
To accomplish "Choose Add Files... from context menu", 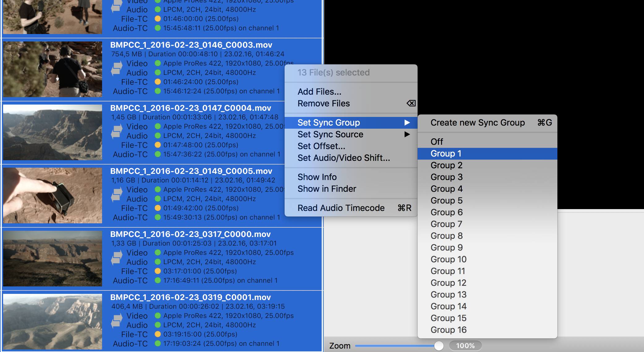I will click(x=319, y=92).
